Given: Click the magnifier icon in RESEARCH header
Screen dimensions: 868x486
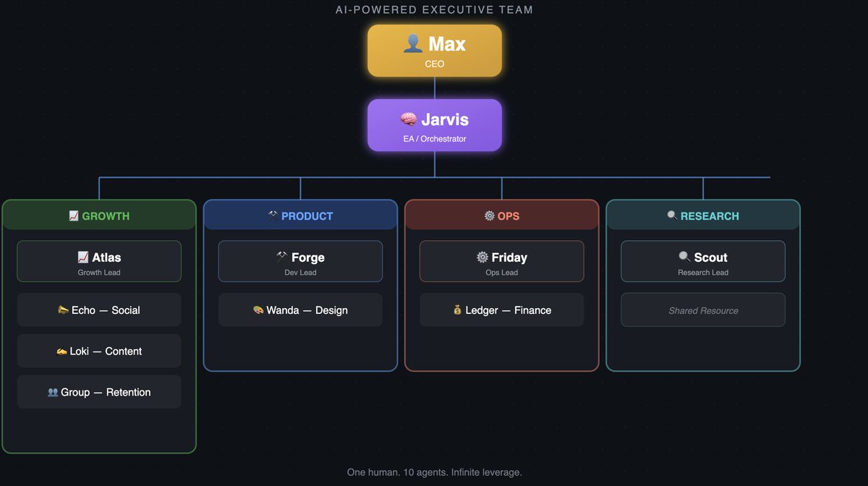Looking at the screenshot, I should pyautogui.click(x=672, y=216).
